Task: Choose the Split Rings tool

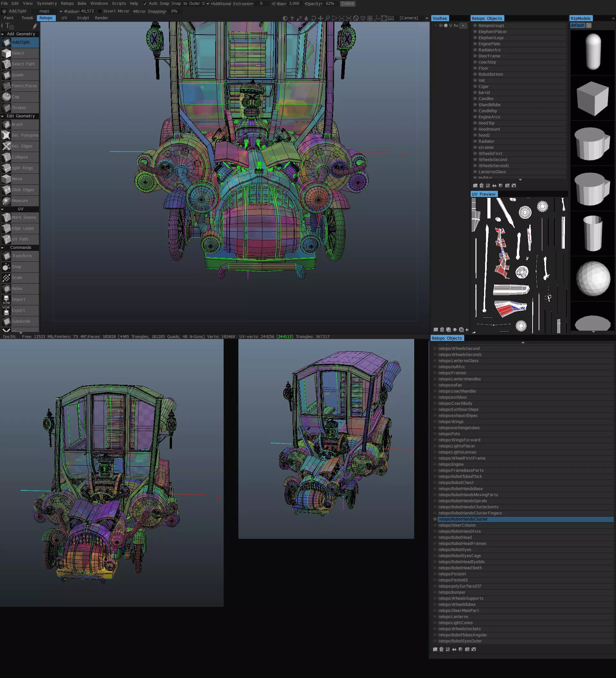Action: click(20, 168)
